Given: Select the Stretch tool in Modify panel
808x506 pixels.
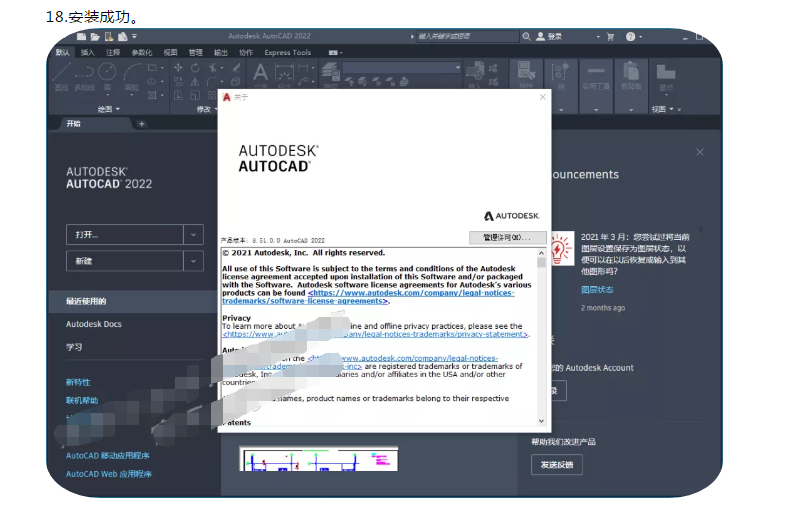Looking at the screenshot, I should [x=178, y=95].
